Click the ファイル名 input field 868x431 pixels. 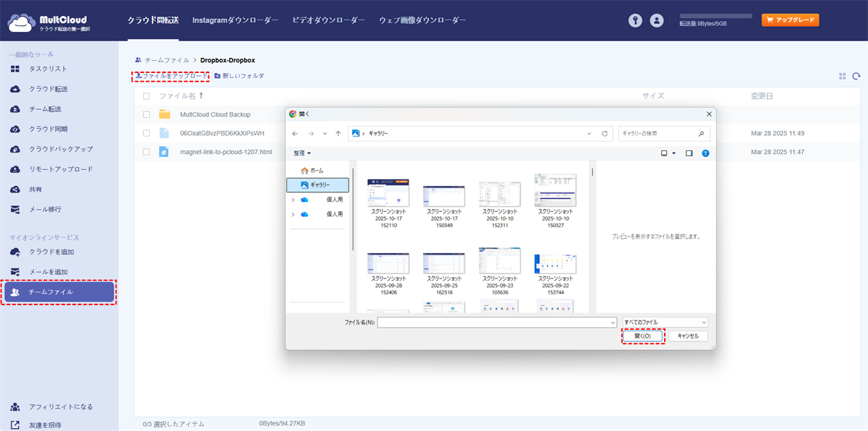coord(495,322)
